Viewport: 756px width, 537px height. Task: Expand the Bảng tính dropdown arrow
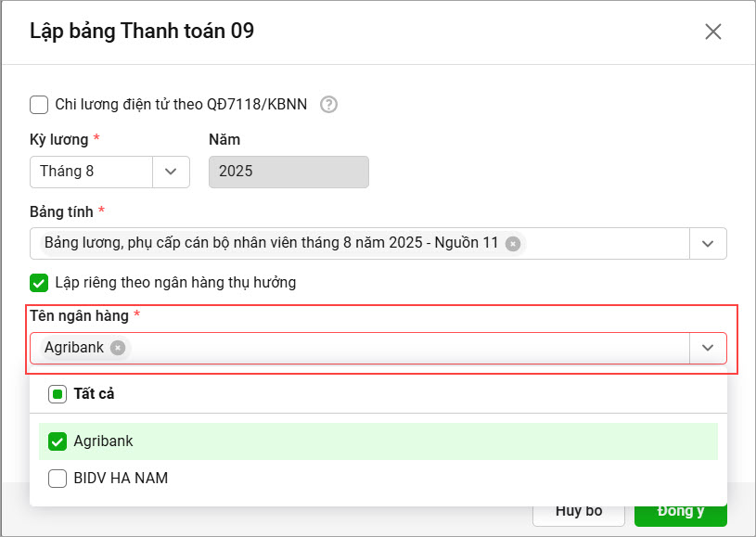pos(708,243)
